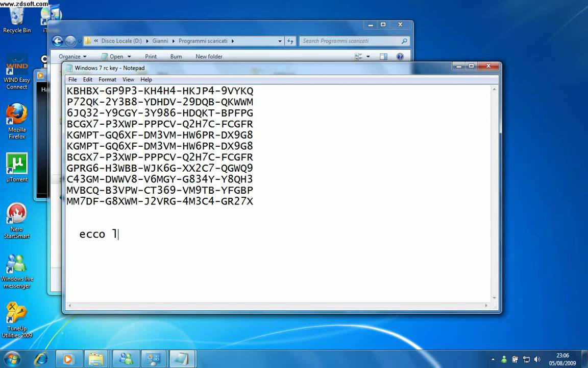Expand Explorer recent pages dropdown arrow
Image resolution: width=588 pixels, height=368 pixels.
point(79,41)
